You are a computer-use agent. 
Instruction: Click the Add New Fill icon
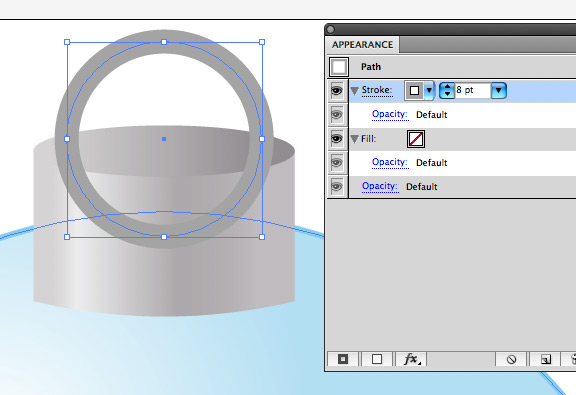(377, 359)
